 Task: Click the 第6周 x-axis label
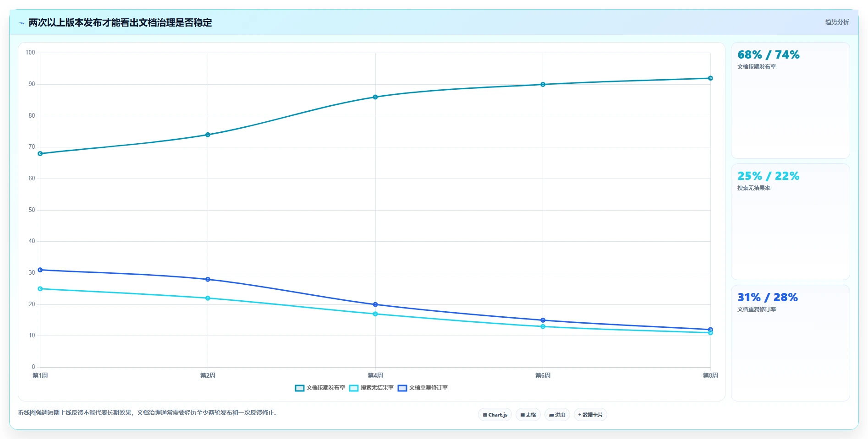(x=543, y=375)
